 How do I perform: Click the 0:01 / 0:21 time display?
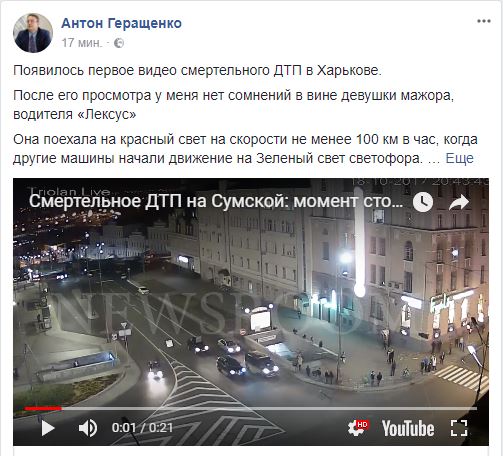pyautogui.click(x=142, y=428)
